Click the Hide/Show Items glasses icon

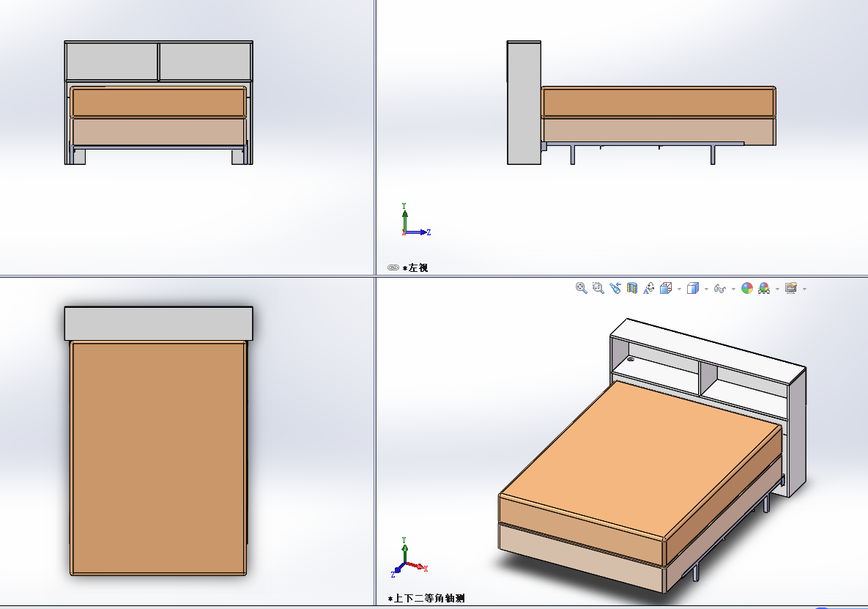(719, 289)
